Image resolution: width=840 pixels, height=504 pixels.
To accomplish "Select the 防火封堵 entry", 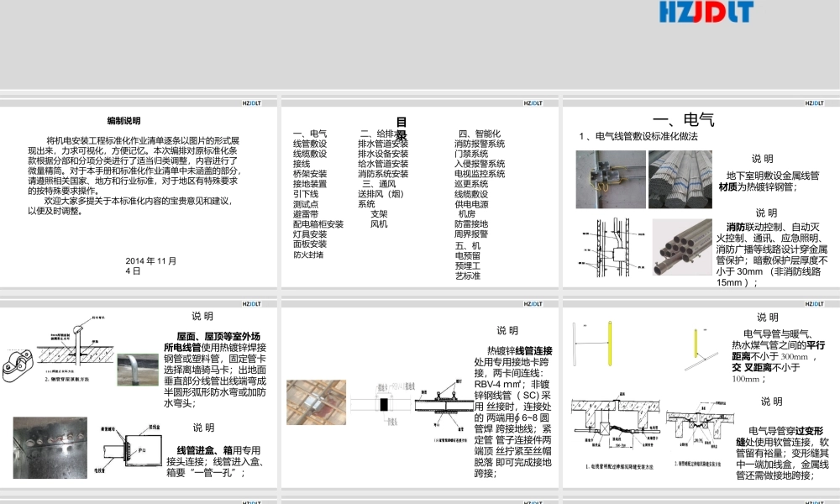I will pyautogui.click(x=308, y=255).
